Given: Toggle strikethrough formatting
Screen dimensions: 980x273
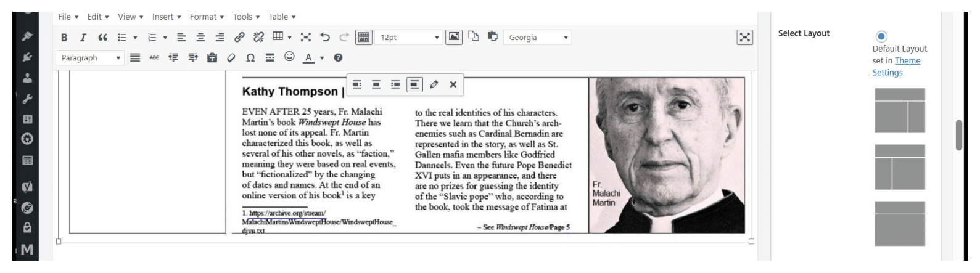Looking at the screenshot, I should pos(154,58).
